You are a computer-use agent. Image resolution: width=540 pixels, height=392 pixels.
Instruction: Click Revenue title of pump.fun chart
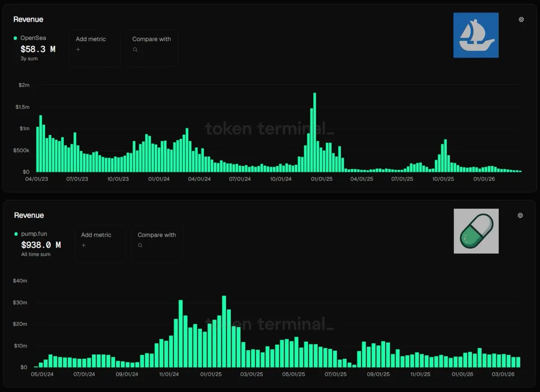coord(29,215)
